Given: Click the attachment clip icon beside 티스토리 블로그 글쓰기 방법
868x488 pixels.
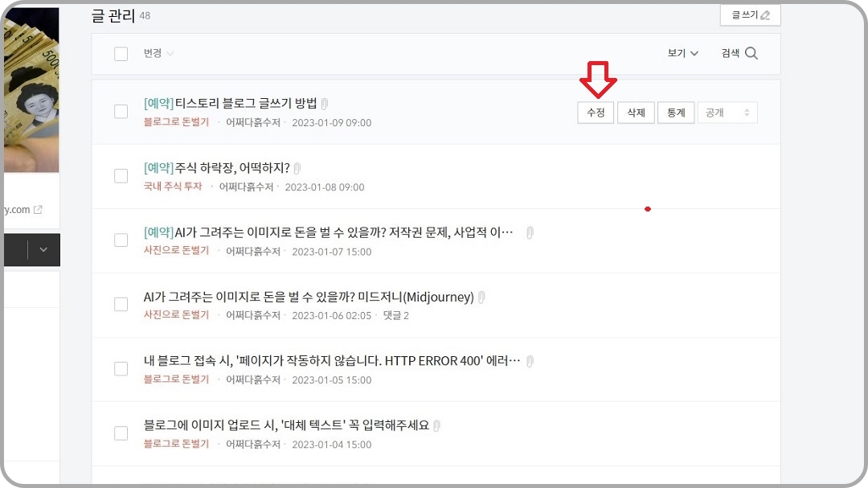Looking at the screenshot, I should point(325,104).
